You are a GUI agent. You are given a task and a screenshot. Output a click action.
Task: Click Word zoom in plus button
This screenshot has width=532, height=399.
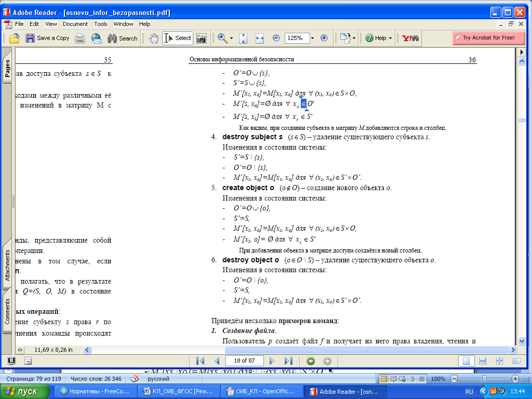point(515,379)
